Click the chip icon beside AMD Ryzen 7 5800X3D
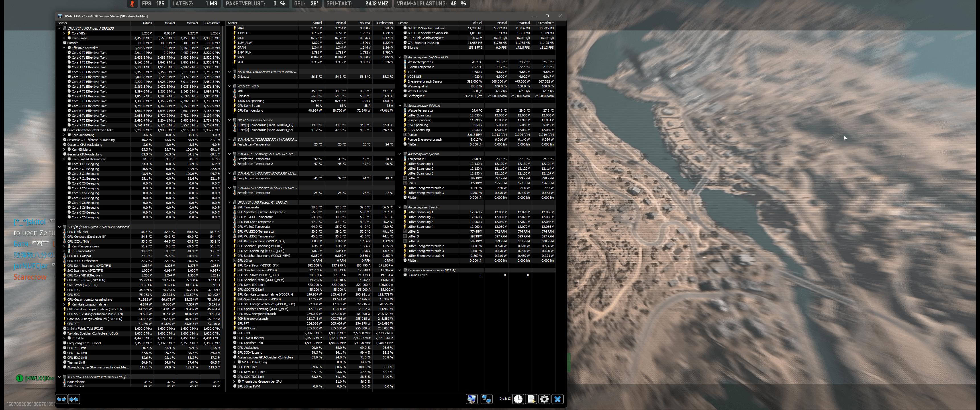 click(65, 28)
